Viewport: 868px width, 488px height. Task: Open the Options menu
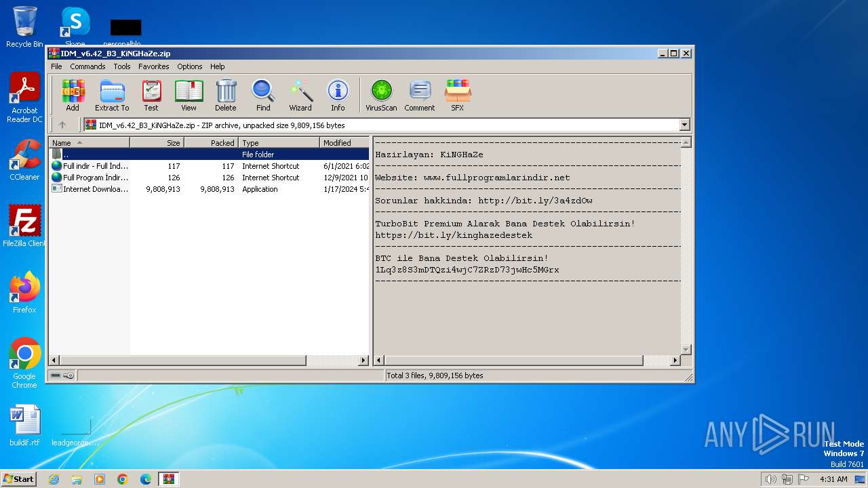(x=190, y=66)
